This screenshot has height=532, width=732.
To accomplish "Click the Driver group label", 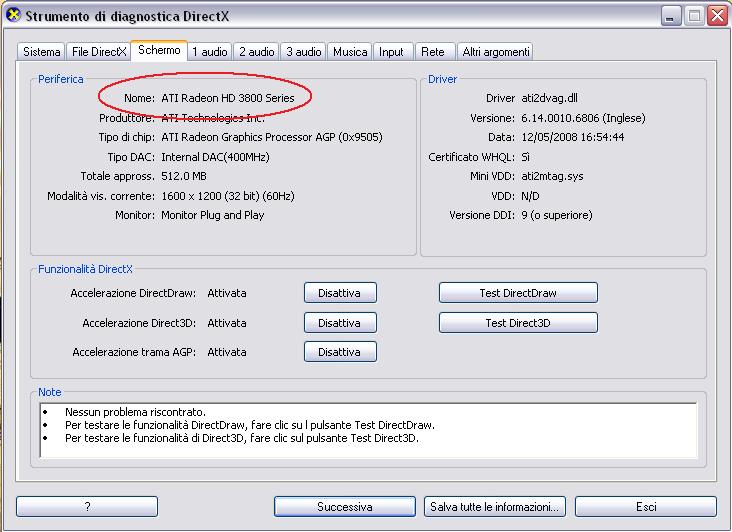I will (x=443, y=79).
